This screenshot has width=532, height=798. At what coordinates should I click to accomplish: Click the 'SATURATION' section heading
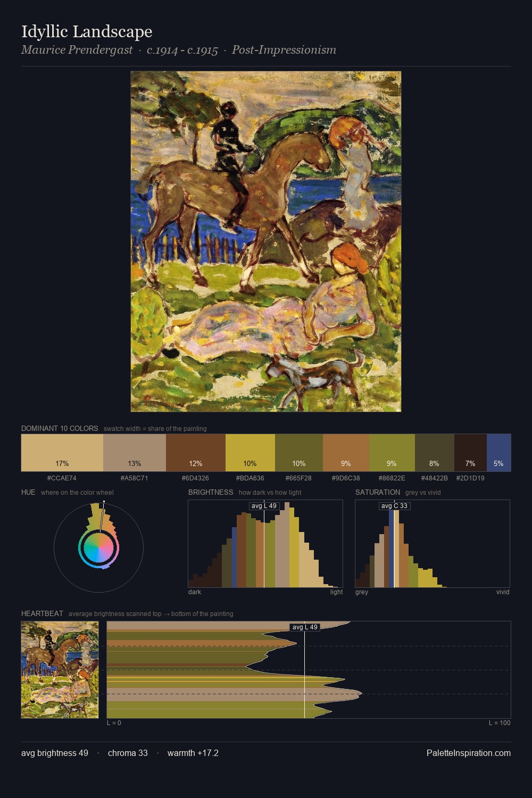click(x=378, y=493)
